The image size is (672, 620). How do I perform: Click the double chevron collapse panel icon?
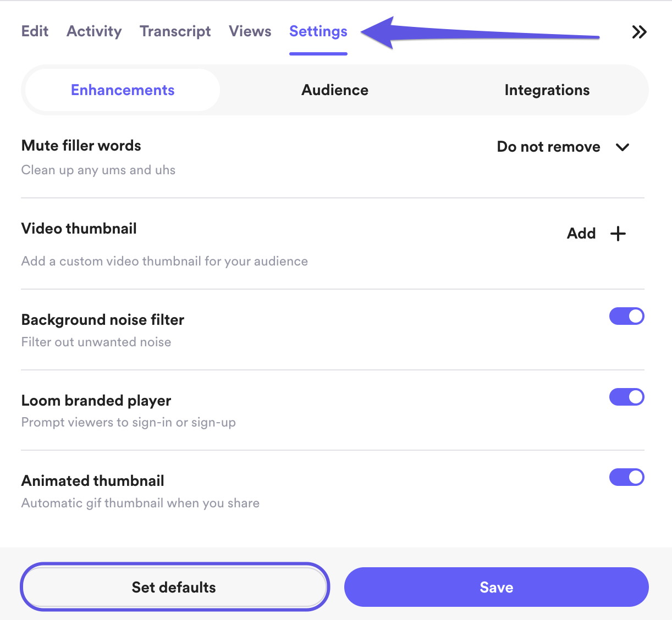639,32
